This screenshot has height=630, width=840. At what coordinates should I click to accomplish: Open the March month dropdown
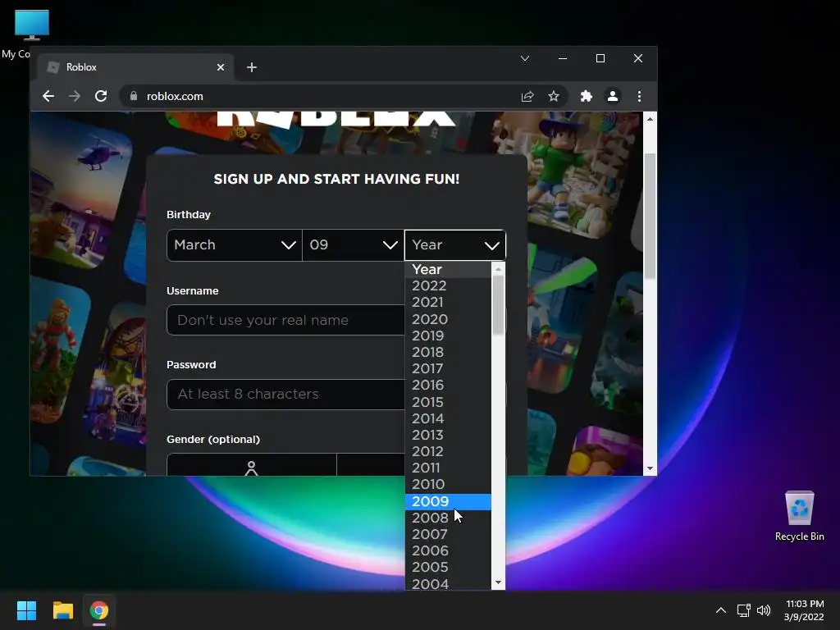[235, 245]
